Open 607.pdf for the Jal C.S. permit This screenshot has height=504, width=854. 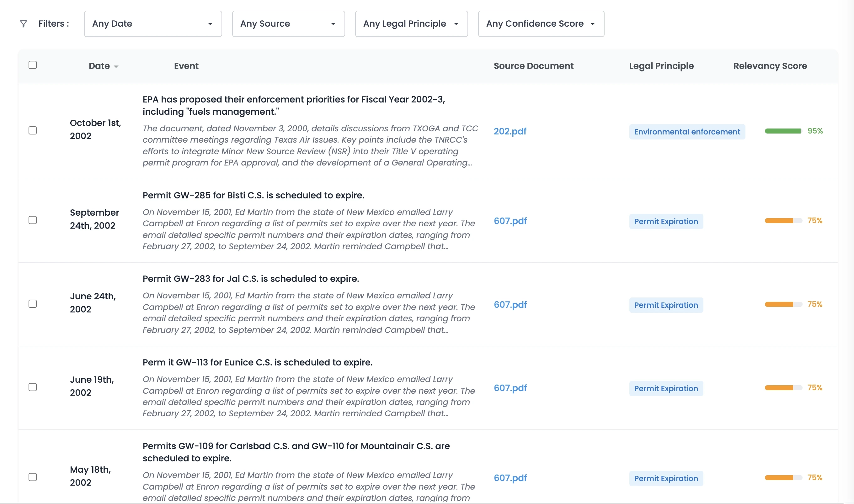pyautogui.click(x=510, y=304)
